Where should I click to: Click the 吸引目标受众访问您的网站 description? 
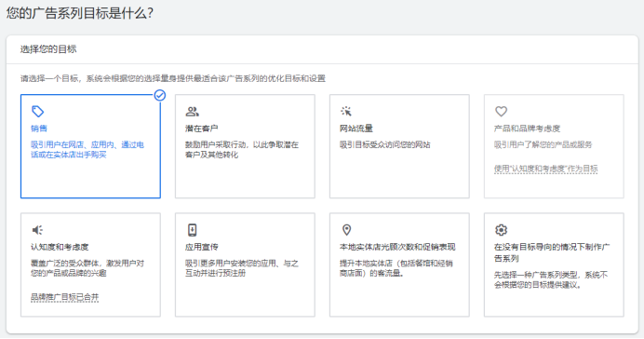(385, 144)
